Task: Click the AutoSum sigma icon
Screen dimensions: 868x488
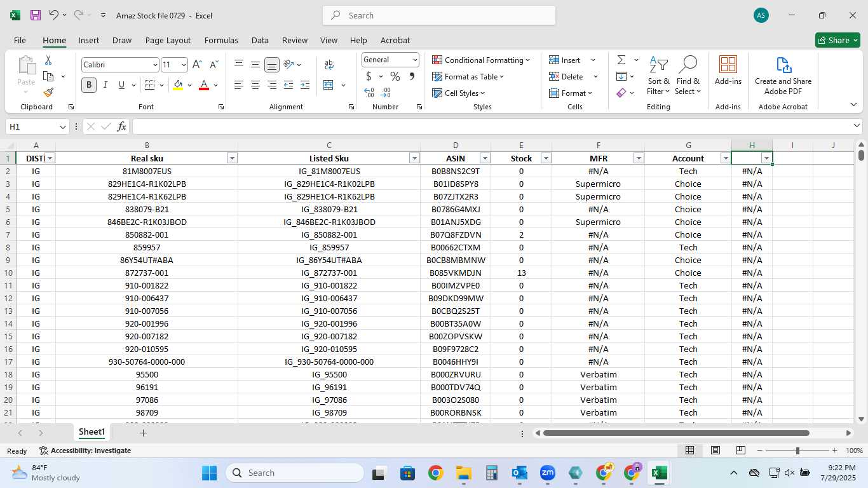Action: point(621,60)
